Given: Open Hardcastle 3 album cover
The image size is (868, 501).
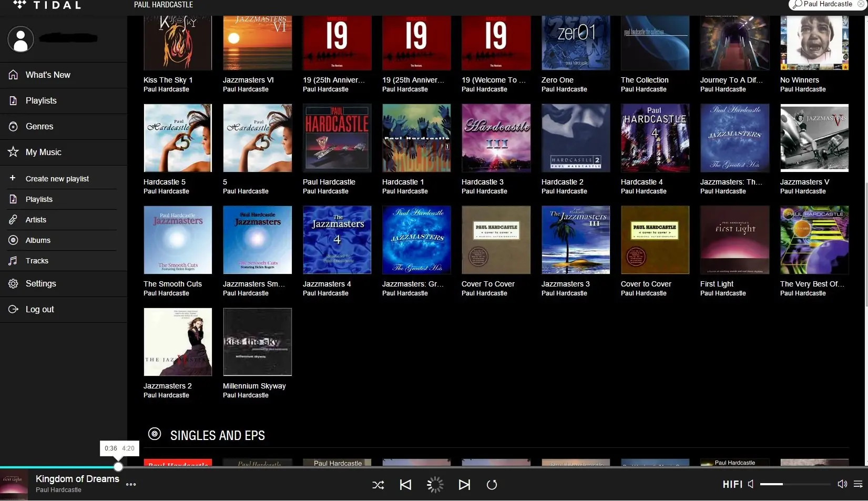Looking at the screenshot, I should coord(496,138).
